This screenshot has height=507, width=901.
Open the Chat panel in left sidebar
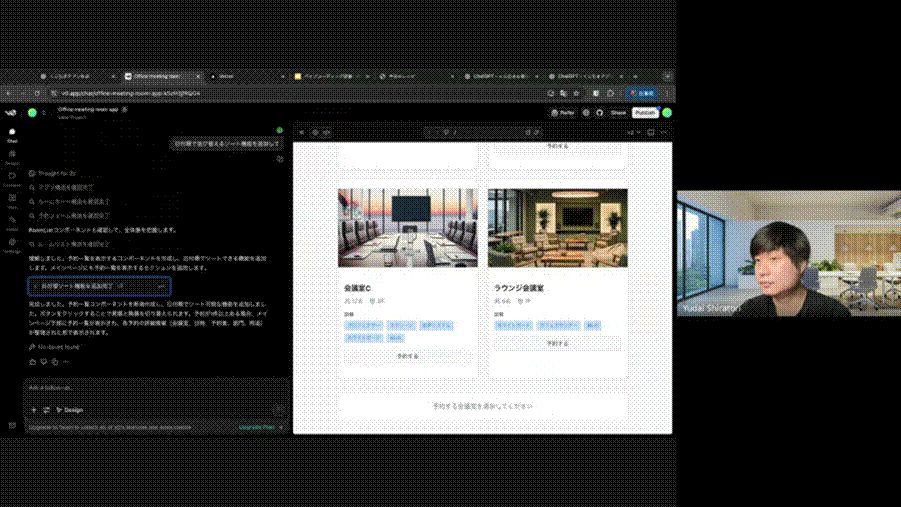[12, 134]
